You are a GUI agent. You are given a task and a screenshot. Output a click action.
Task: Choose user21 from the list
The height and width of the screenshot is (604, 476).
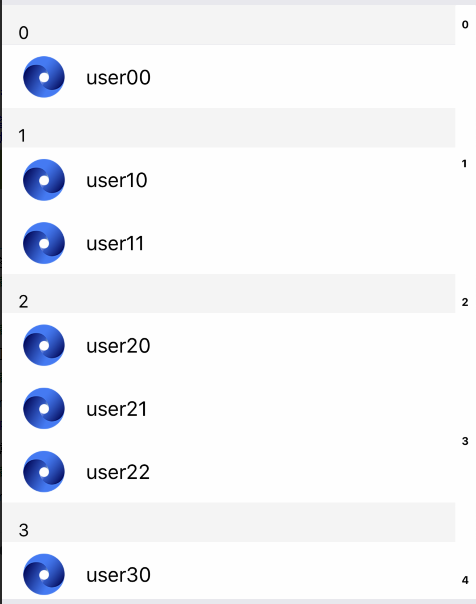[x=229, y=408]
